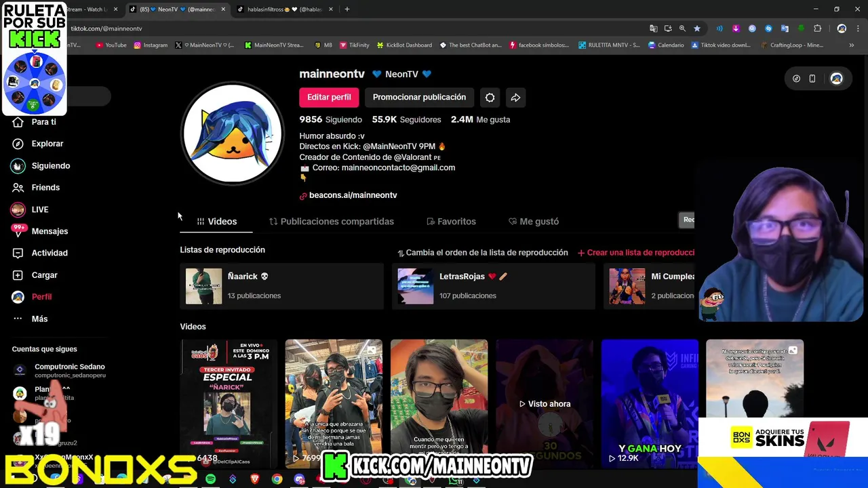868x488 pixels.
Task: Click the phone app icon top right
Action: point(812,79)
